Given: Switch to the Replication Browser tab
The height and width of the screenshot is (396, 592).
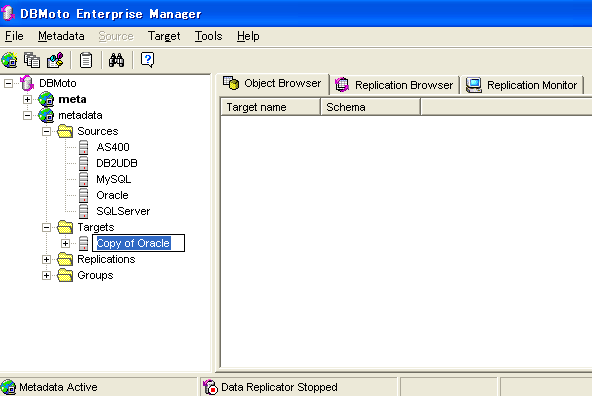Looking at the screenshot, I should pos(395,85).
